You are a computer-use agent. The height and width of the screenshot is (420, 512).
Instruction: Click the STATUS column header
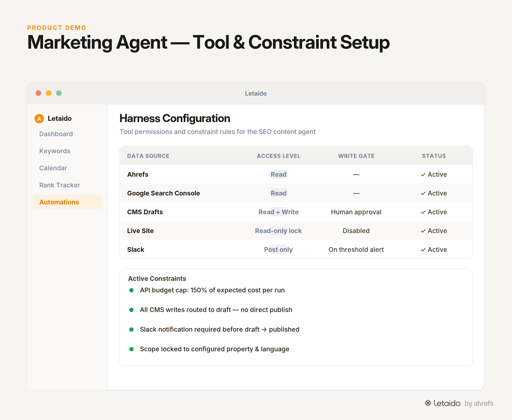coord(434,156)
